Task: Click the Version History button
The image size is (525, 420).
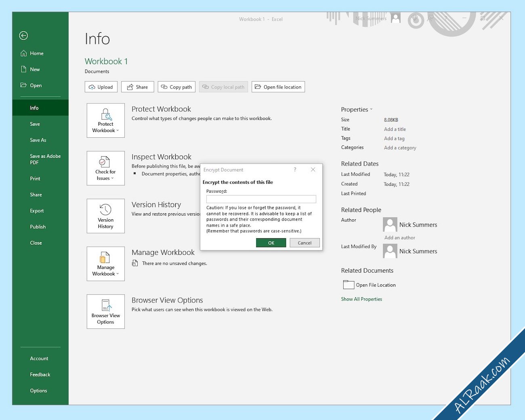Action: [x=106, y=216]
